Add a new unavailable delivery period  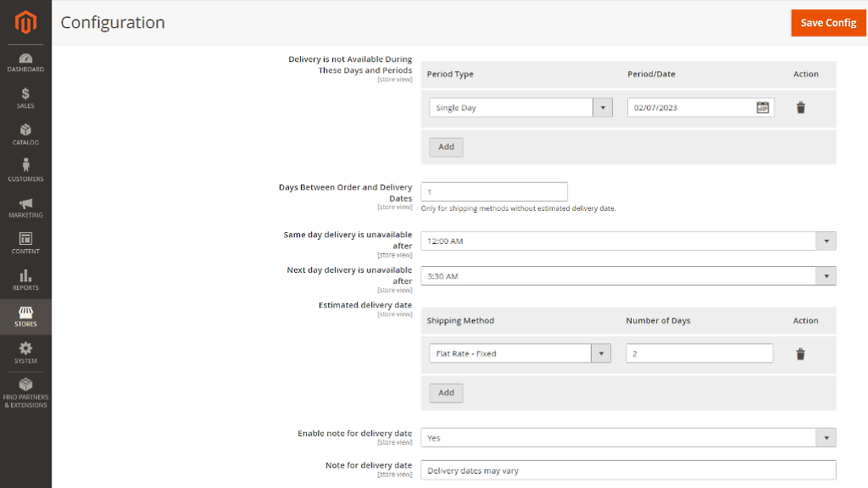pyautogui.click(x=446, y=147)
